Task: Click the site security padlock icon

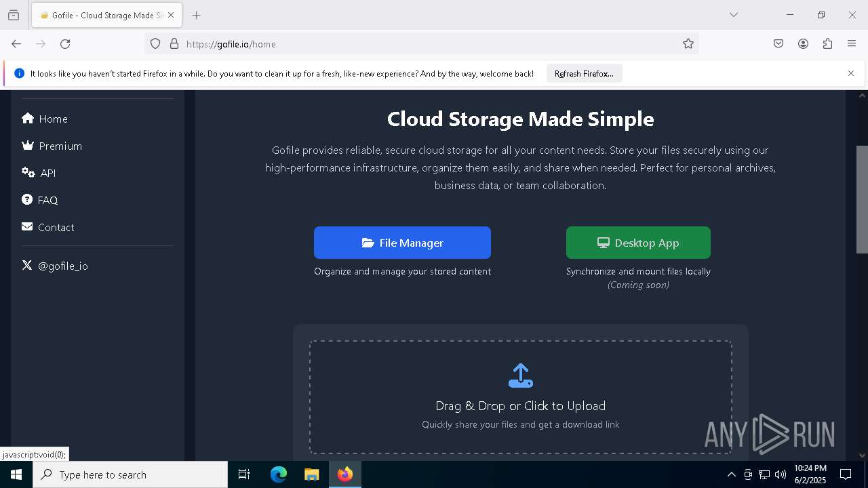Action: point(174,43)
